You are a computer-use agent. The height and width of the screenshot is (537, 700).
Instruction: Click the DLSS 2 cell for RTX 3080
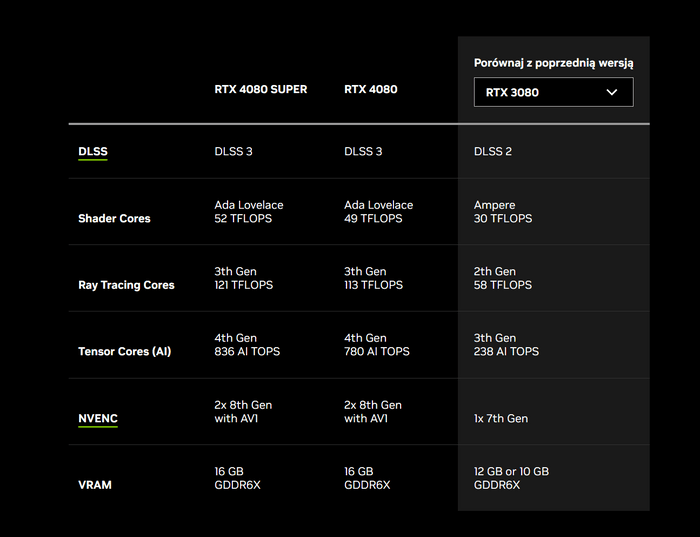[493, 151]
